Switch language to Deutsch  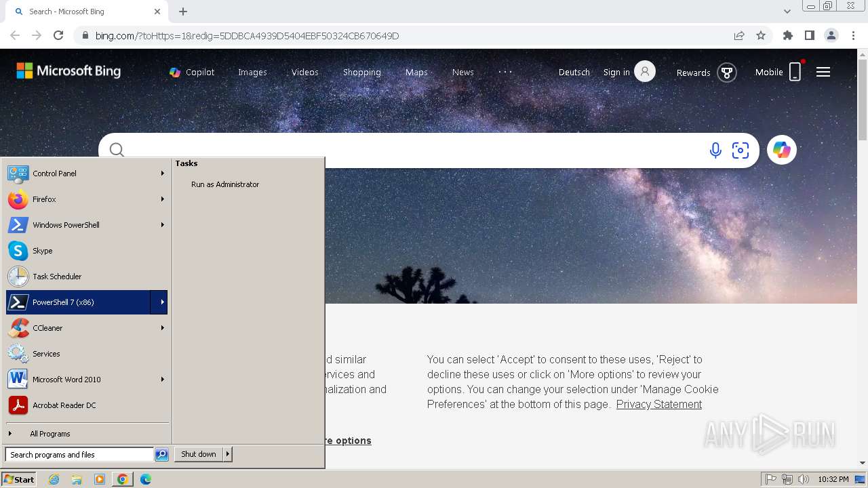click(x=574, y=72)
